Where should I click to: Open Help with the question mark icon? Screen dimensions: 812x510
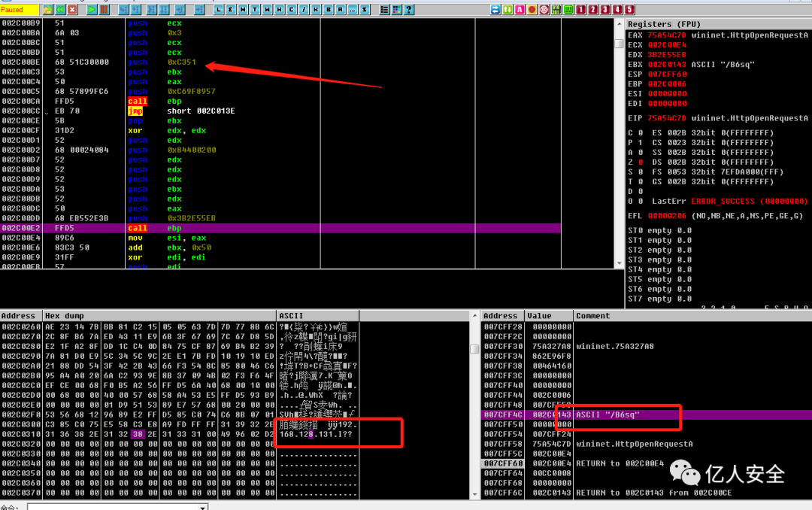click(x=409, y=9)
